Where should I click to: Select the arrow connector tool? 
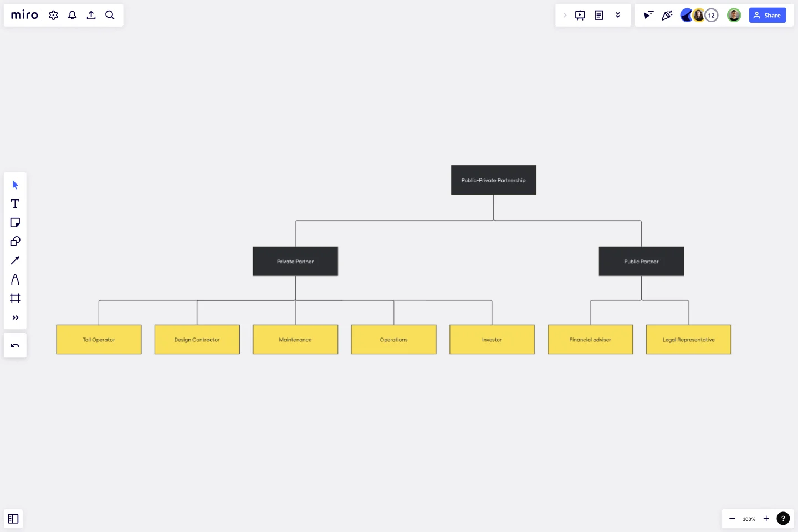(x=15, y=260)
